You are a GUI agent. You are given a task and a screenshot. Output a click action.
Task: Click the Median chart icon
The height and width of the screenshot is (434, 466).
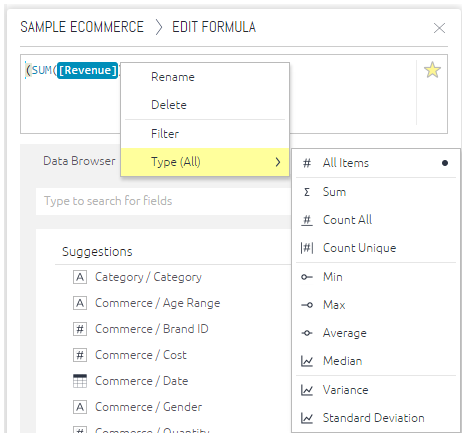[x=307, y=361]
